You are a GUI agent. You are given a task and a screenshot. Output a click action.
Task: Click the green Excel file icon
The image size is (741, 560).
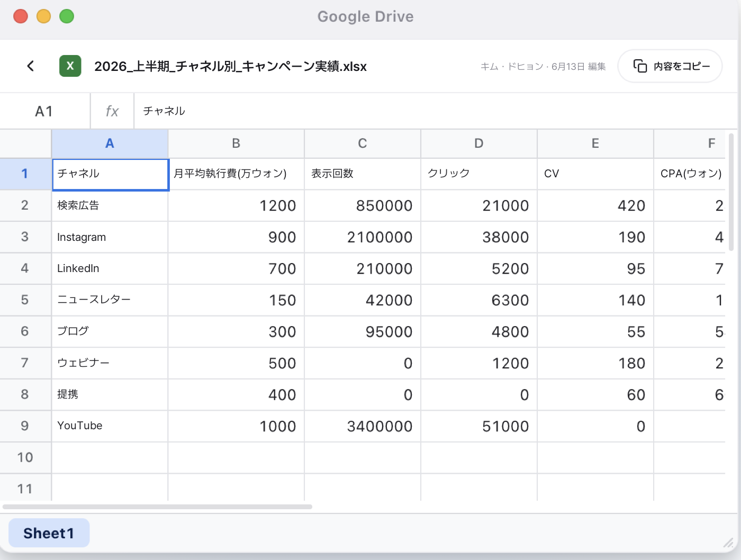(70, 66)
